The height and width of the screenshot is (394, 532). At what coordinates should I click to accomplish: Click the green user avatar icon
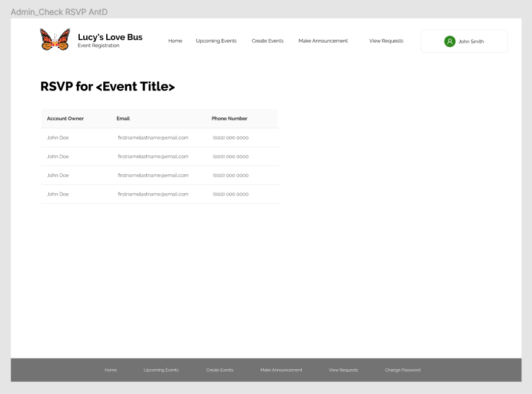click(x=449, y=41)
